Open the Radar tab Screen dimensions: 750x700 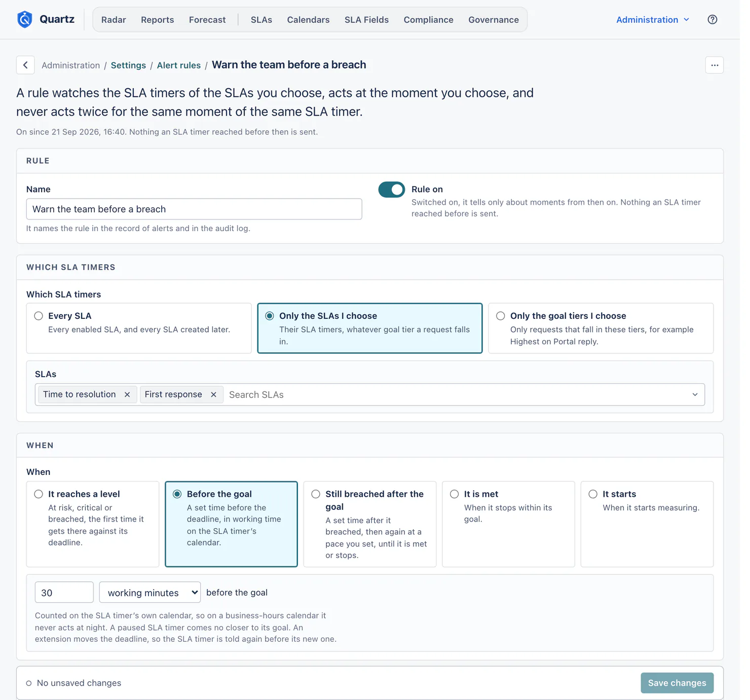(x=114, y=20)
